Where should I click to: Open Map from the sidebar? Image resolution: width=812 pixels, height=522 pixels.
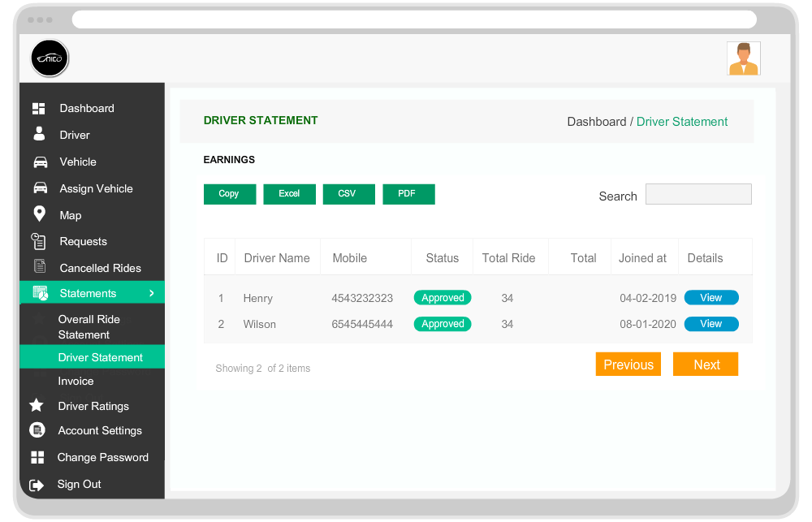click(x=71, y=215)
